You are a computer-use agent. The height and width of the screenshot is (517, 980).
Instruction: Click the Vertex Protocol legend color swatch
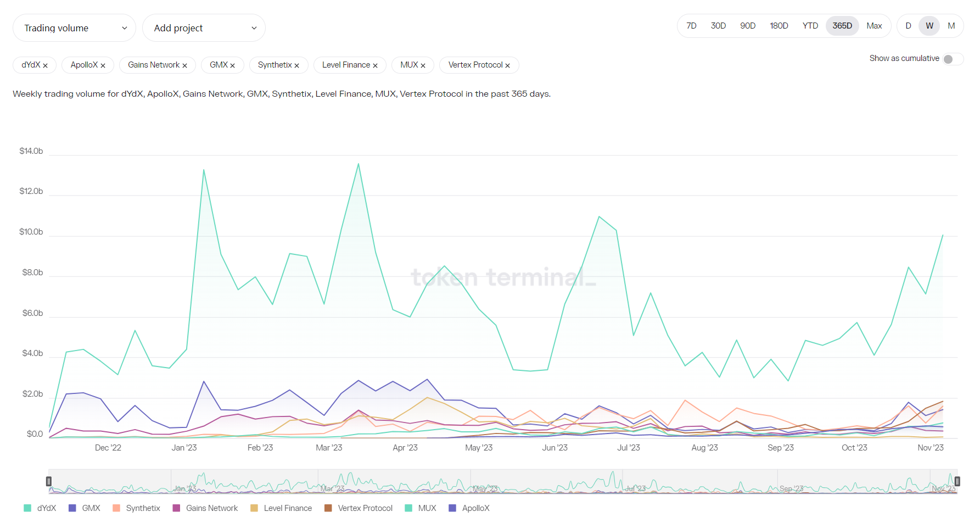coord(328,508)
